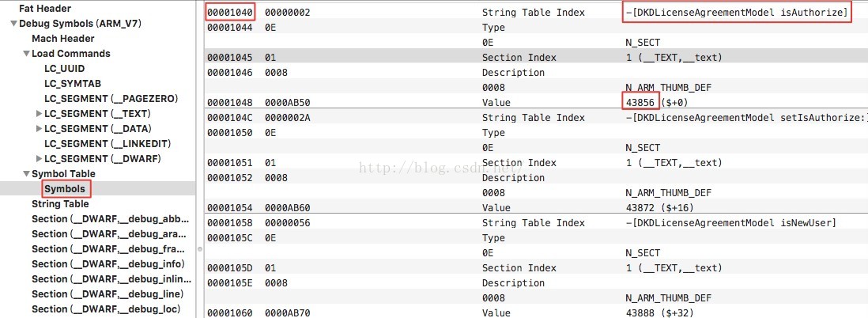Viewport: 868px width, 318px height.
Task: Select the Symbols item under Symbol Table
Action: tap(65, 189)
